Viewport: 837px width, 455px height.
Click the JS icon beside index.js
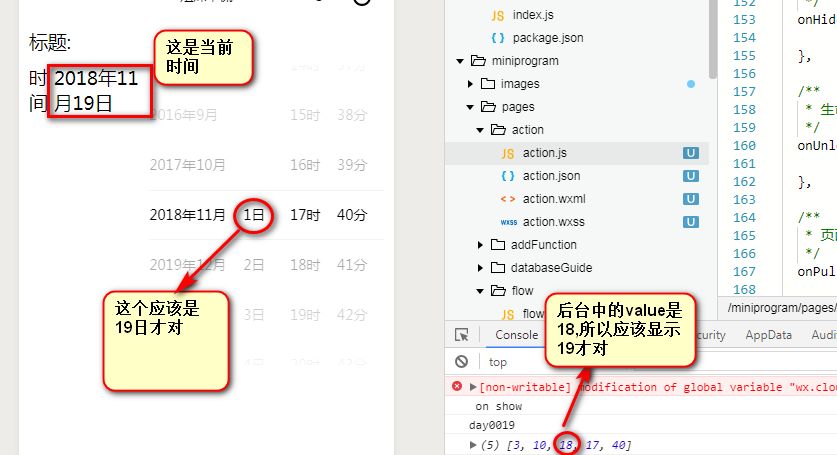(x=498, y=15)
